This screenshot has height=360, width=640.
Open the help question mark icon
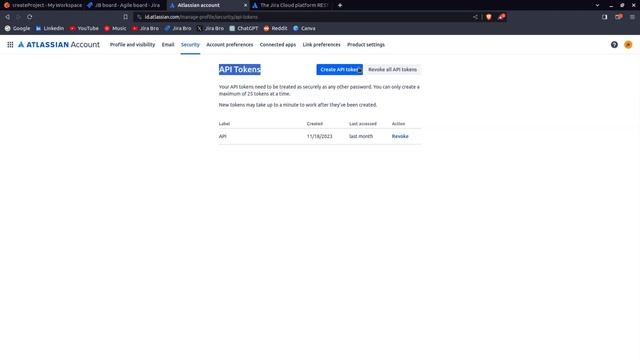pos(614,44)
